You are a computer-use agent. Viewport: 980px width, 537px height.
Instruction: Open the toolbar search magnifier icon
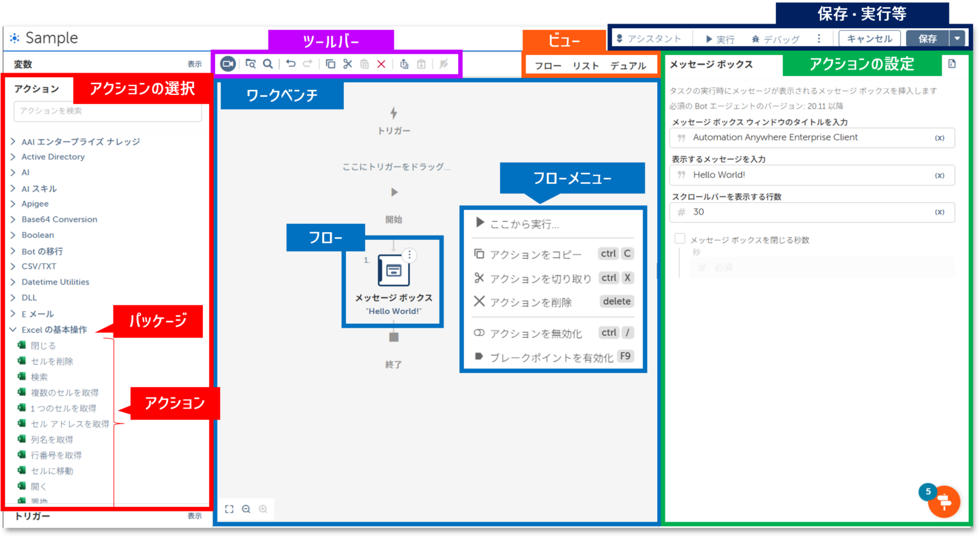coord(267,64)
